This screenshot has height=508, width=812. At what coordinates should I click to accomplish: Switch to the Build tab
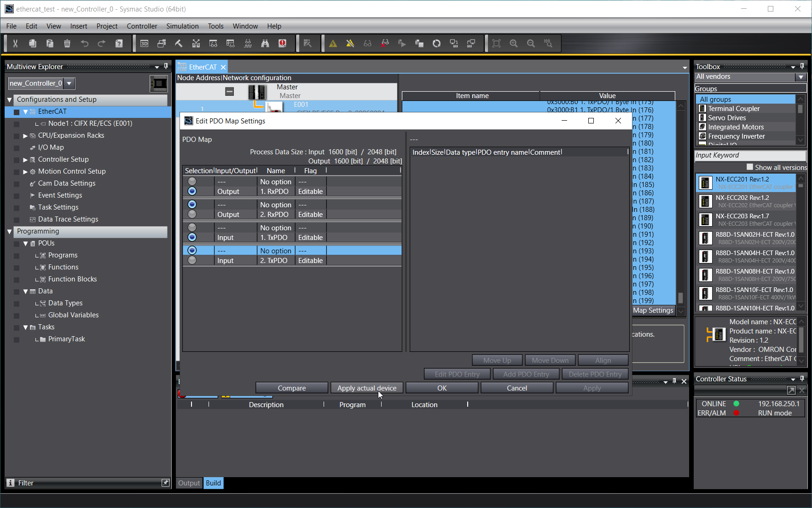click(213, 483)
